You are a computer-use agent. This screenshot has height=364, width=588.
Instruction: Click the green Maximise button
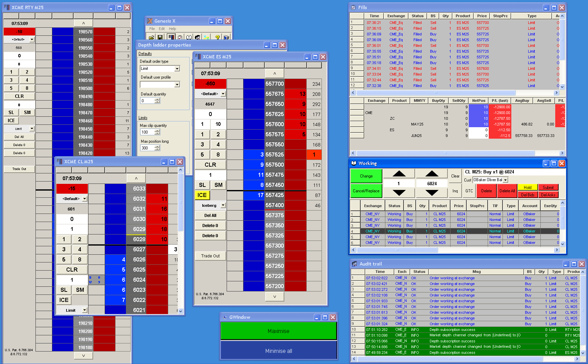click(x=278, y=331)
